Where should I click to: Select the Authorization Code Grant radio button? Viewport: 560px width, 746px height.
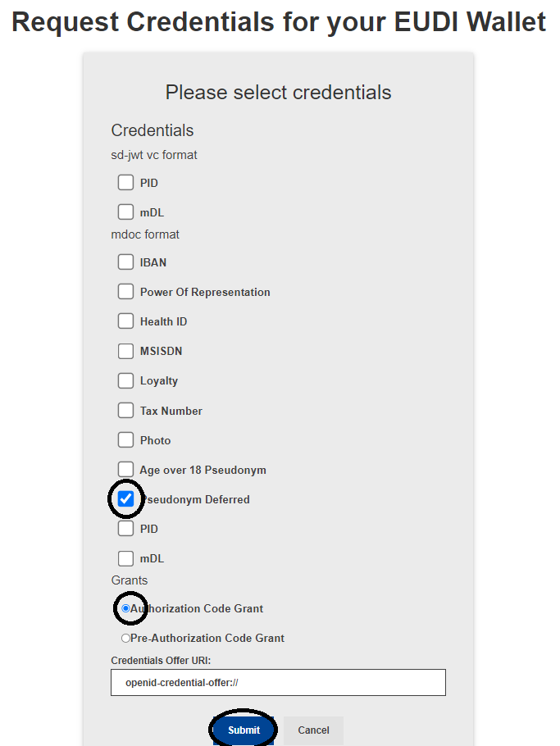125,608
